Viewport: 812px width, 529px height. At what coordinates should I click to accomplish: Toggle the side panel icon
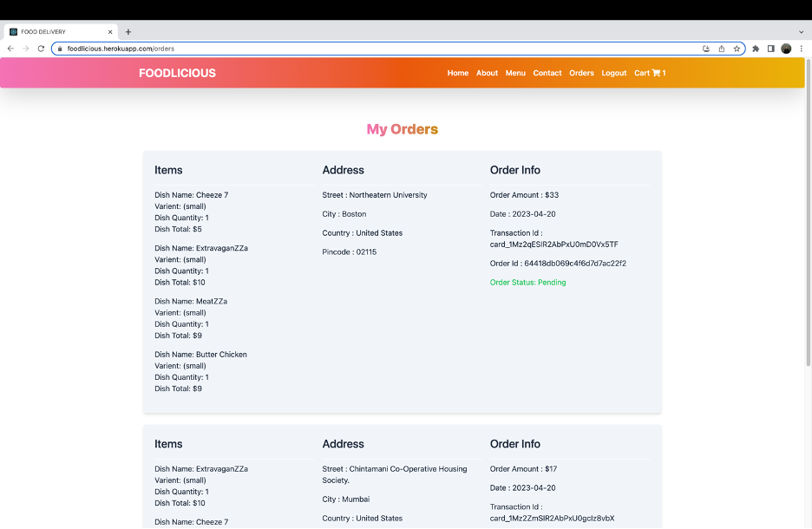tap(770, 49)
